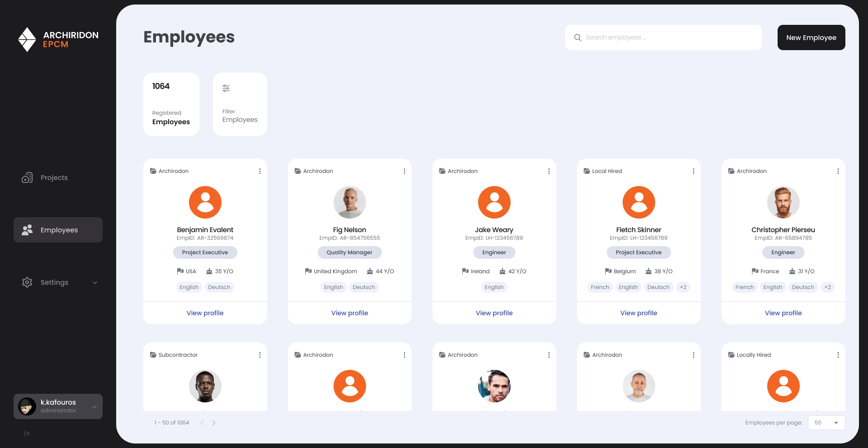Viewport: 868px width, 448px height.
Task: Click the Archiridon EPCM diamond logo
Action: pos(27,39)
